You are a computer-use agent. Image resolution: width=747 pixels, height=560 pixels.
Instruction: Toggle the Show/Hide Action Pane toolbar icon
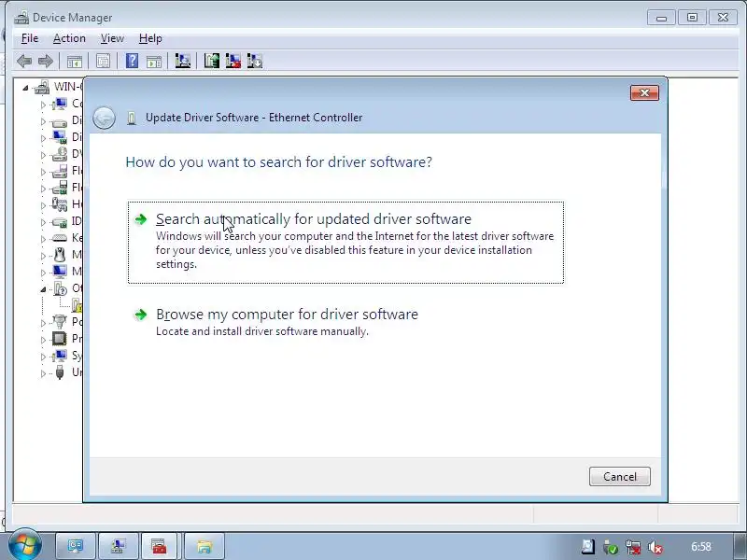[x=154, y=61]
